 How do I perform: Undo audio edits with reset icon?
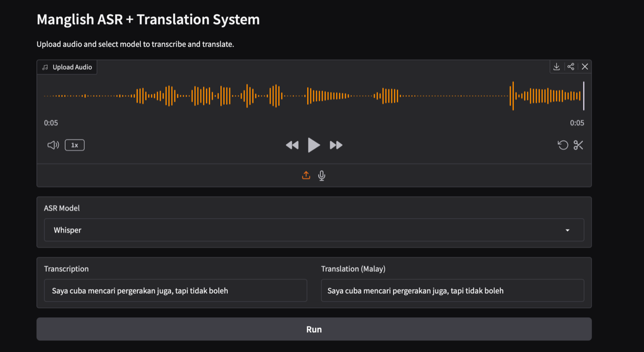[x=563, y=145]
